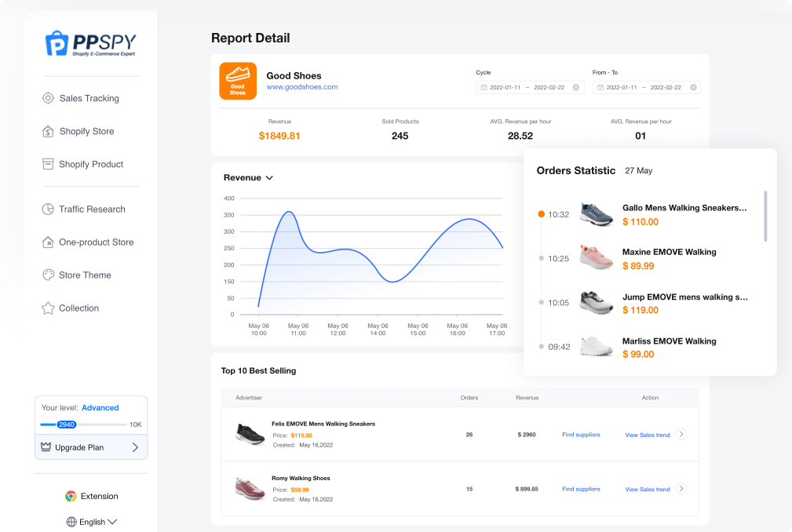
Task: Click the Chrome Extension icon
Action: pos(71,496)
